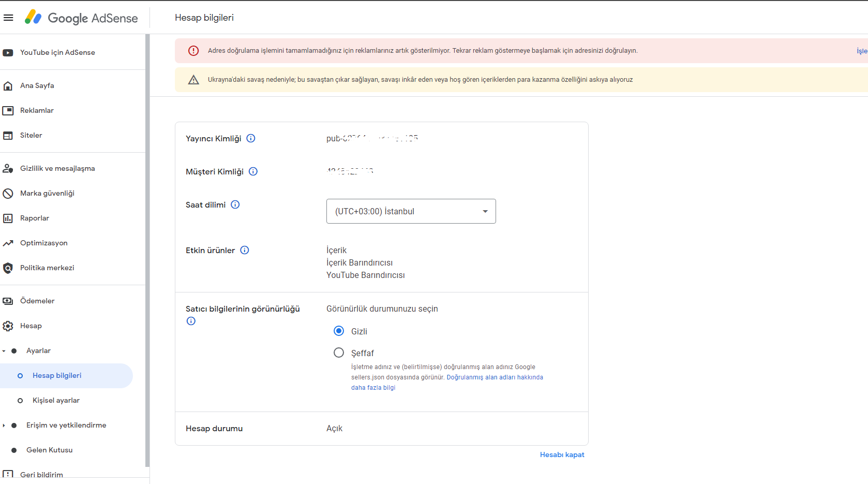This screenshot has width=868, height=484.
Task: Click Erişim ve yetkilendirme tree item
Action: 66,426
